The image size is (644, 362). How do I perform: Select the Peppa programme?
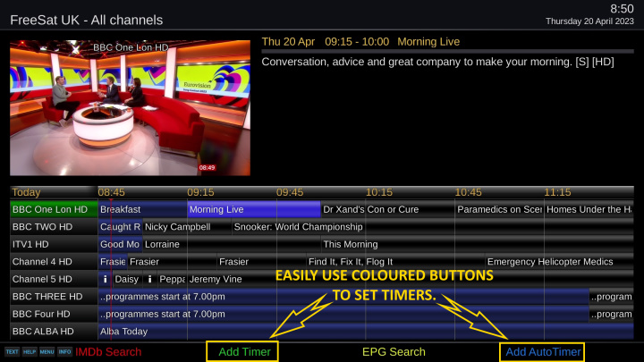pyautogui.click(x=172, y=279)
